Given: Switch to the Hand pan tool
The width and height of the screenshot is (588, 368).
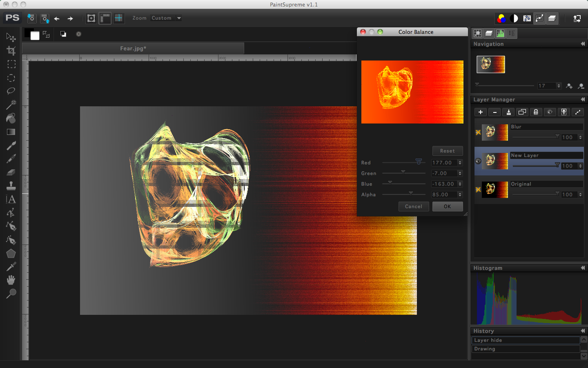Looking at the screenshot, I should [11, 280].
